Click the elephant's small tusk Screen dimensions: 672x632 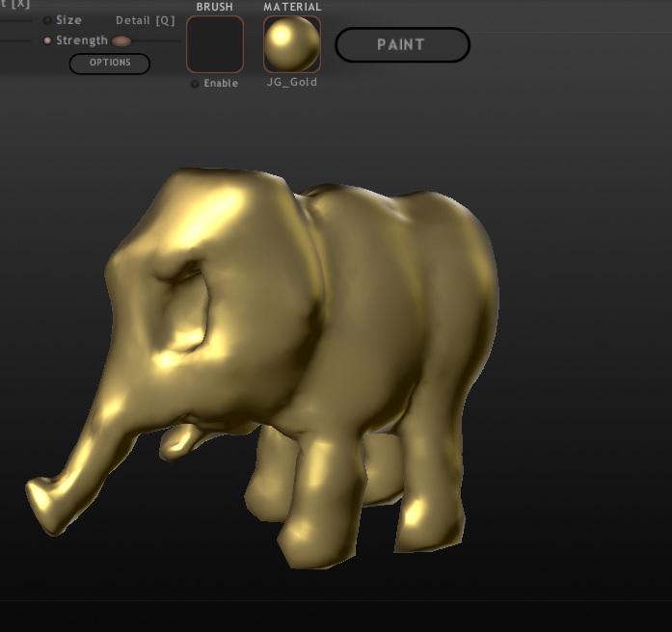[178, 441]
